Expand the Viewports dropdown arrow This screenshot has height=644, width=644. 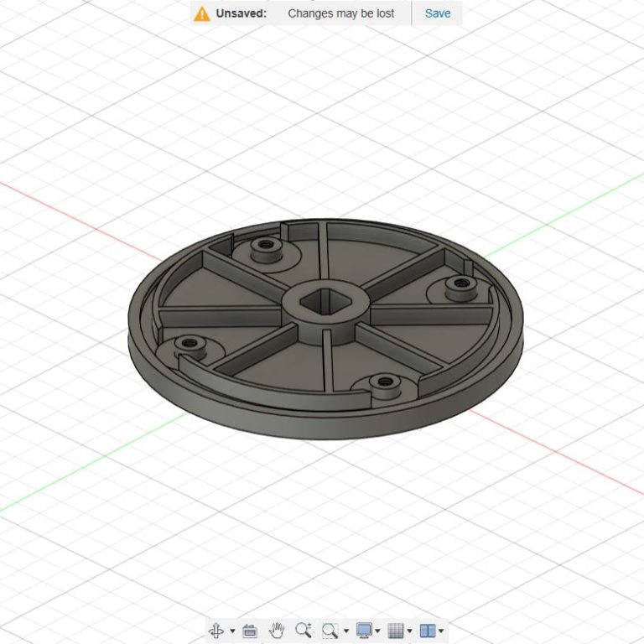tap(441, 631)
